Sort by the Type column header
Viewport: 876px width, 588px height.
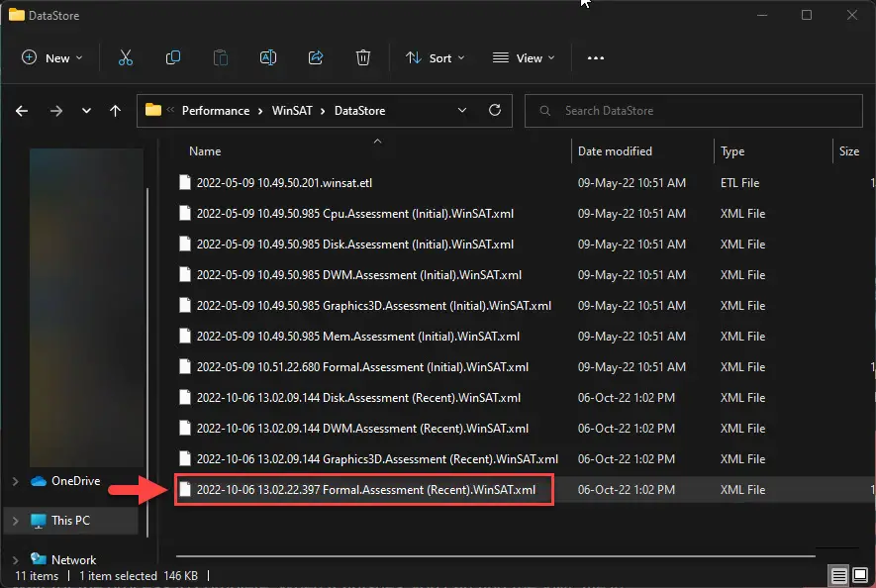[x=732, y=151]
